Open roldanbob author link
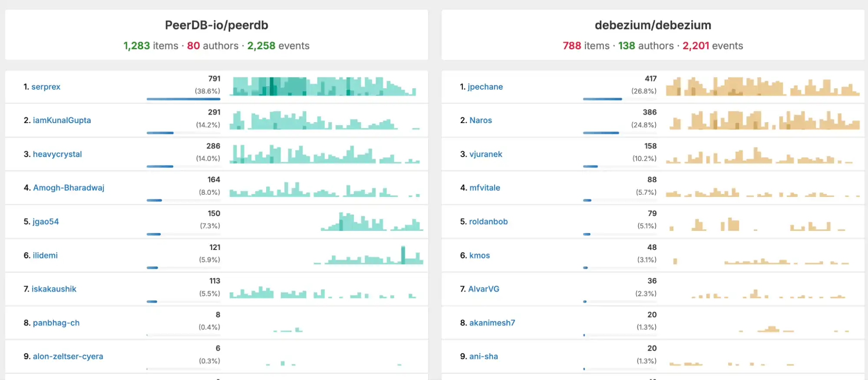Viewport: 868px width, 380px height. 488,222
